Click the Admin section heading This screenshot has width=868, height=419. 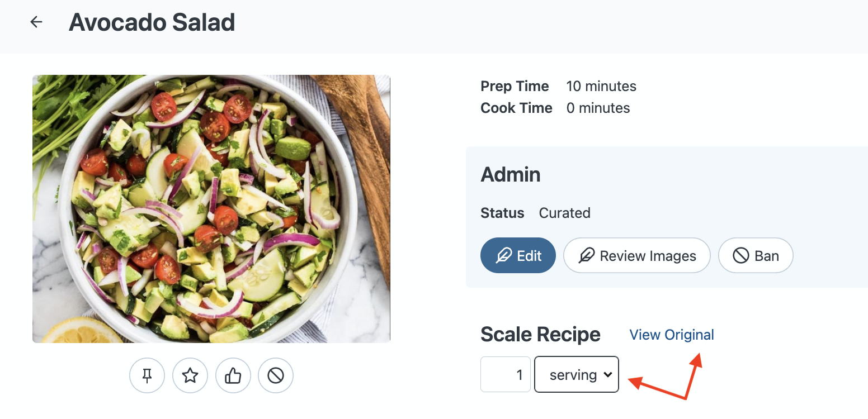click(x=511, y=175)
